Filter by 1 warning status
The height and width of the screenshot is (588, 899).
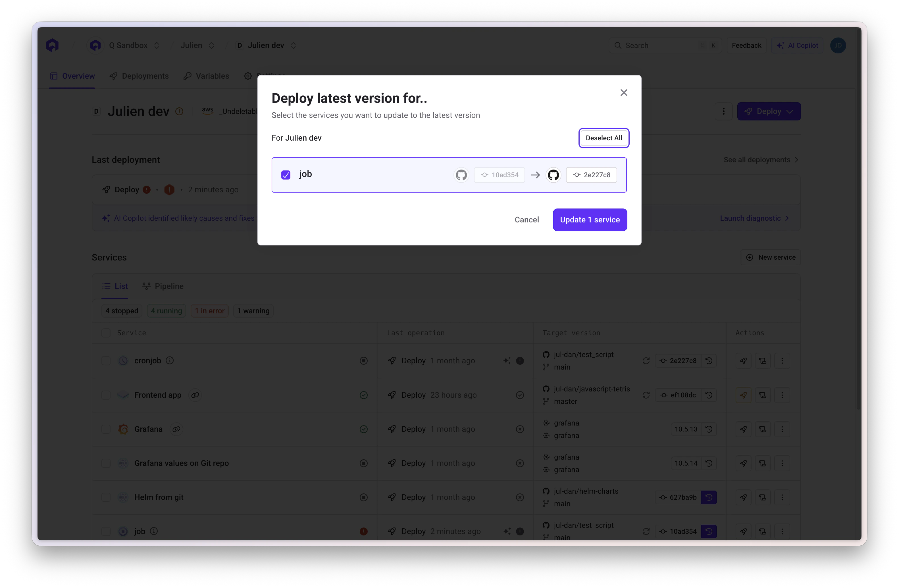(x=253, y=311)
